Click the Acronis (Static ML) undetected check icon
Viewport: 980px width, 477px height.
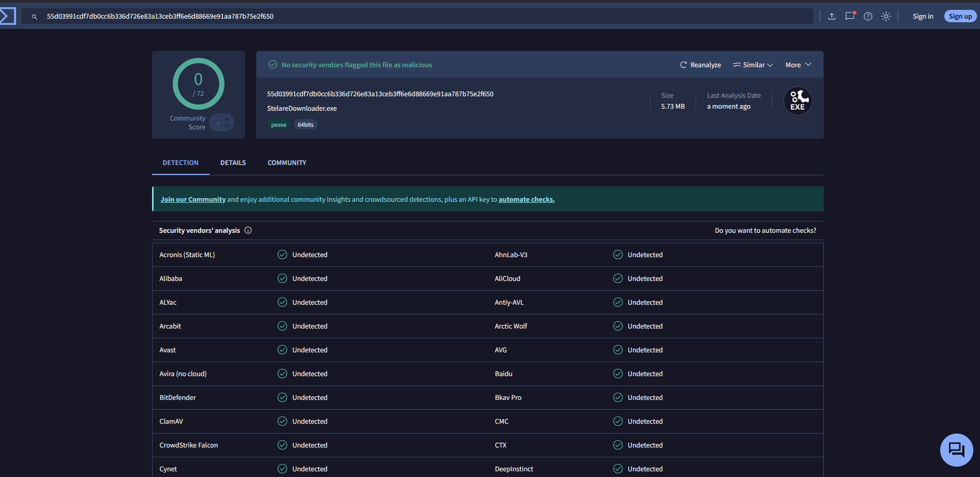tap(282, 255)
